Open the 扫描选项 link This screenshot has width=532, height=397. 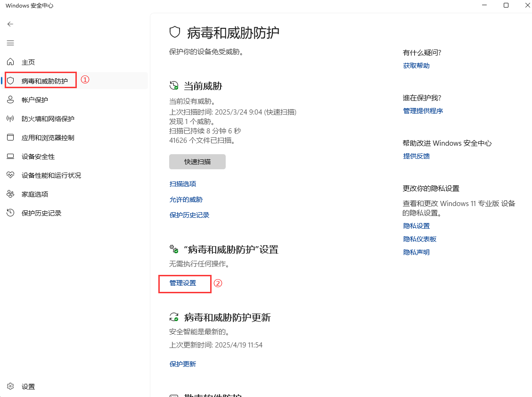[x=183, y=184]
